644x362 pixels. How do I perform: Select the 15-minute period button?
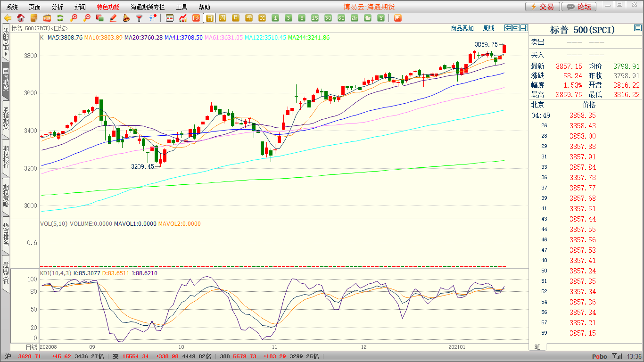[x=315, y=18]
